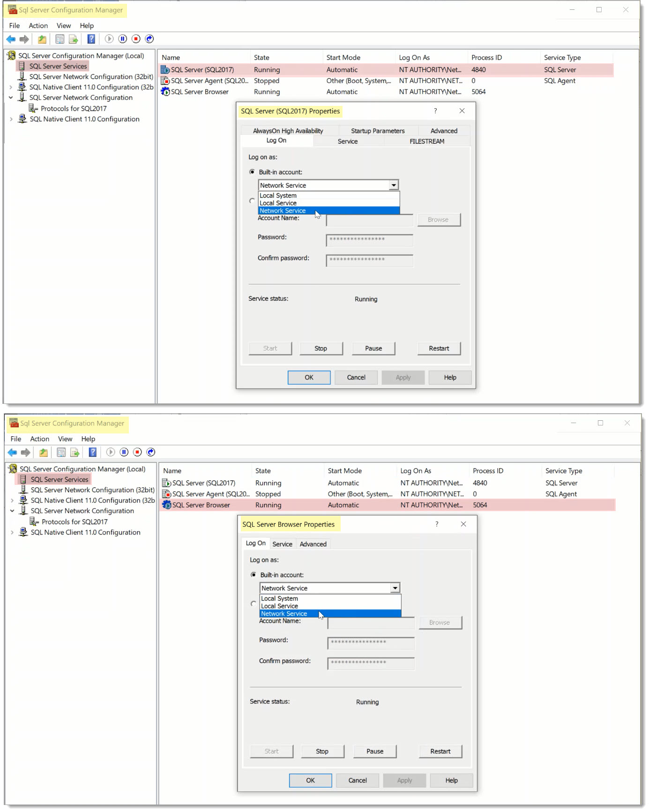
Task: Open the Network Service dropdown arrow in SQL2017 Properties
Action: click(x=394, y=186)
